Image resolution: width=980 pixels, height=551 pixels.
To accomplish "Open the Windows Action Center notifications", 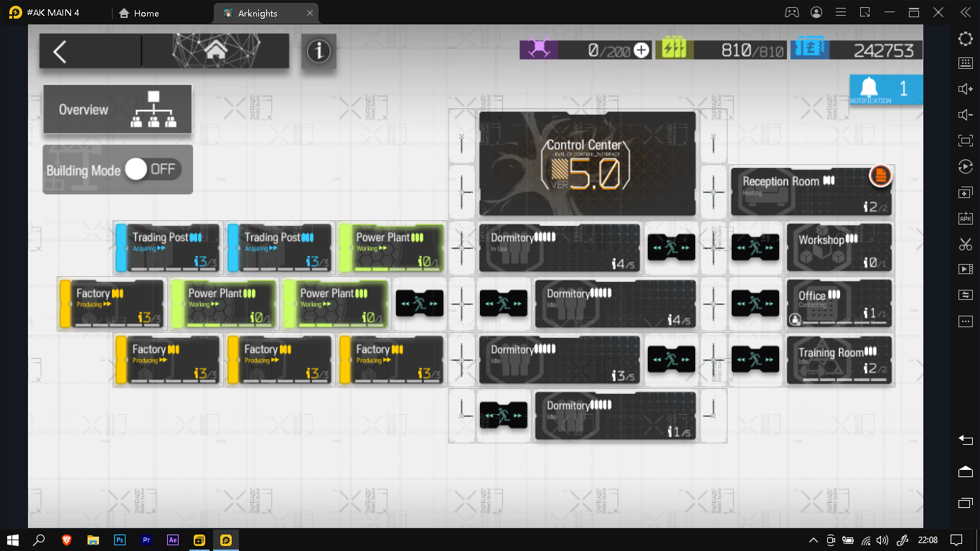I will (956, 540).
